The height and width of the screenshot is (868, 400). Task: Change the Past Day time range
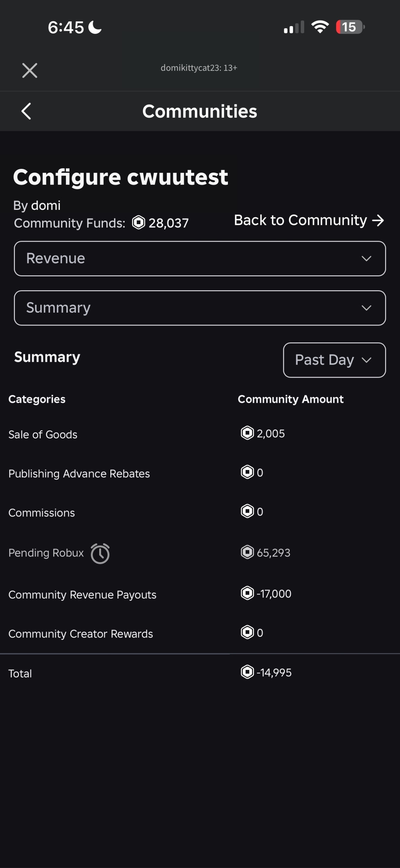[334, 360]
